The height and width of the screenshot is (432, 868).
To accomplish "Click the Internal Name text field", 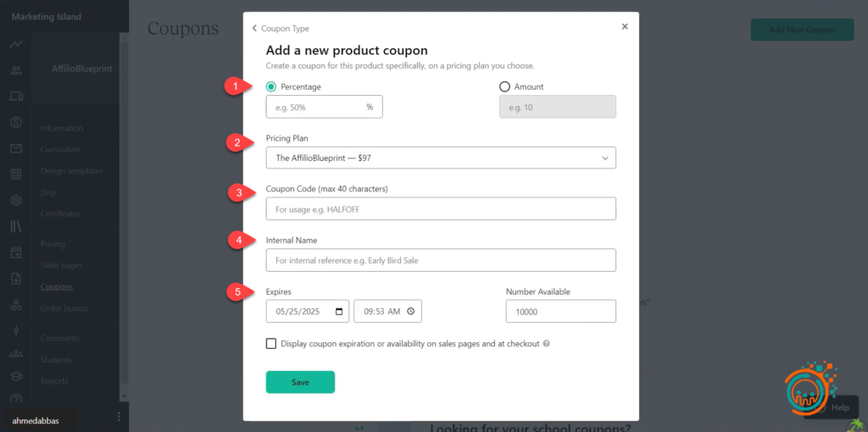I will click(x=440, y=260).
